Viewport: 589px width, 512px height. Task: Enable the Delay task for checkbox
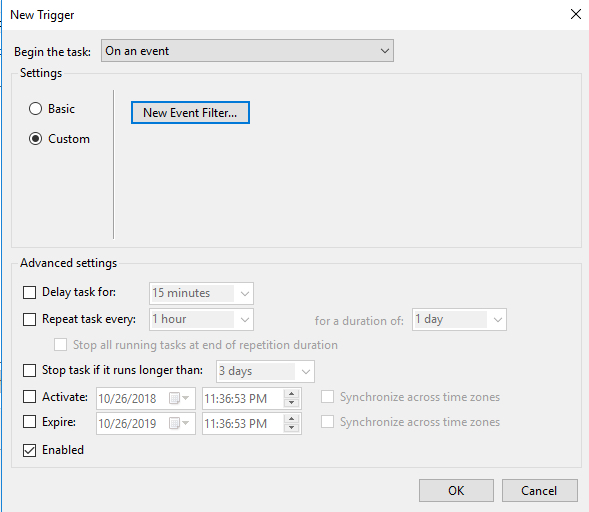(29, 292)
